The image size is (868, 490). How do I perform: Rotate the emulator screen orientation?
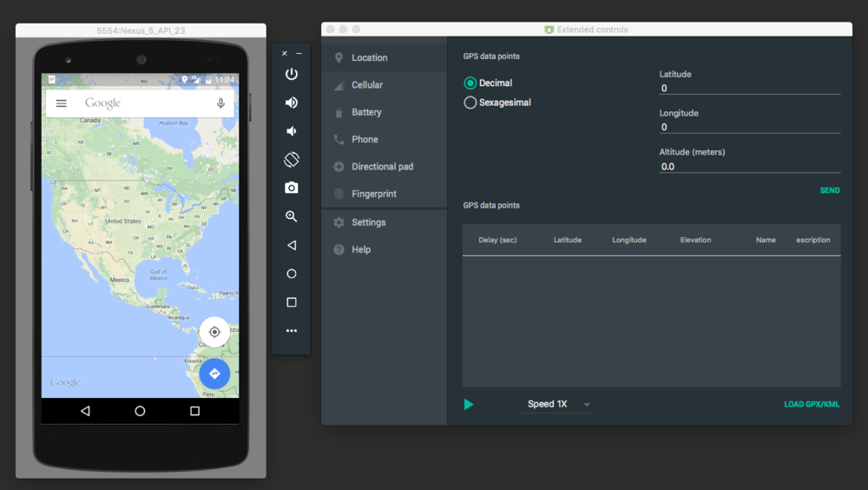292,160
